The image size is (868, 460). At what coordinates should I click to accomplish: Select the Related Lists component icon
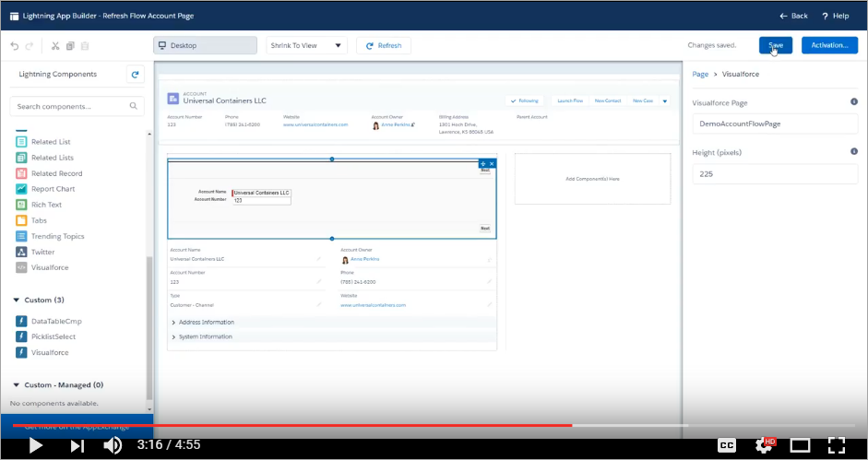(21, 158)
